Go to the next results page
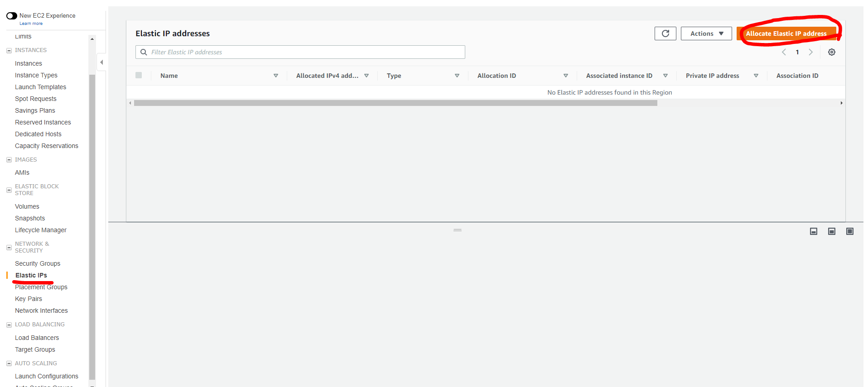The image size is (868, 387). tap(811, 52)
